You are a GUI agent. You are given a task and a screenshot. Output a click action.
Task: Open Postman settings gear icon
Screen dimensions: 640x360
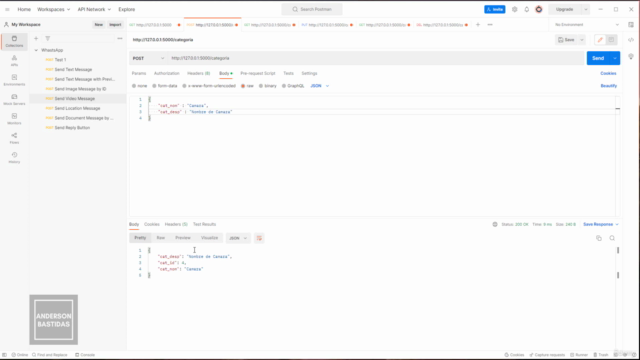click(514, 9)
